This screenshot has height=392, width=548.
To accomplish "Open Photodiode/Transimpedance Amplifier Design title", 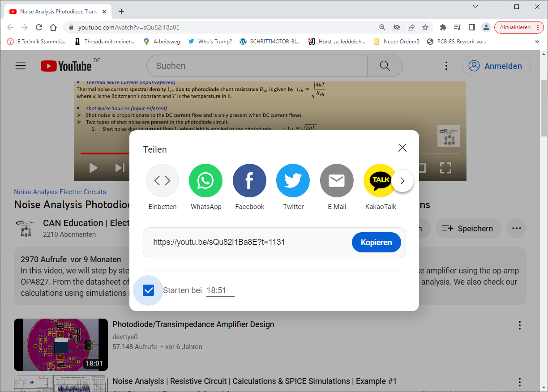I will pyautogui.click(x=193, y=324).
